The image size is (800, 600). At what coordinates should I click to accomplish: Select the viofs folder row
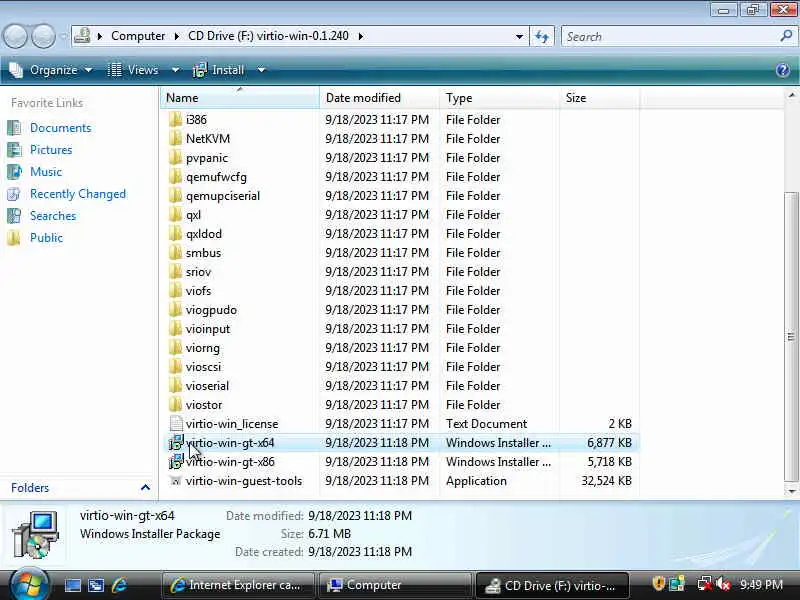[401, 290]
